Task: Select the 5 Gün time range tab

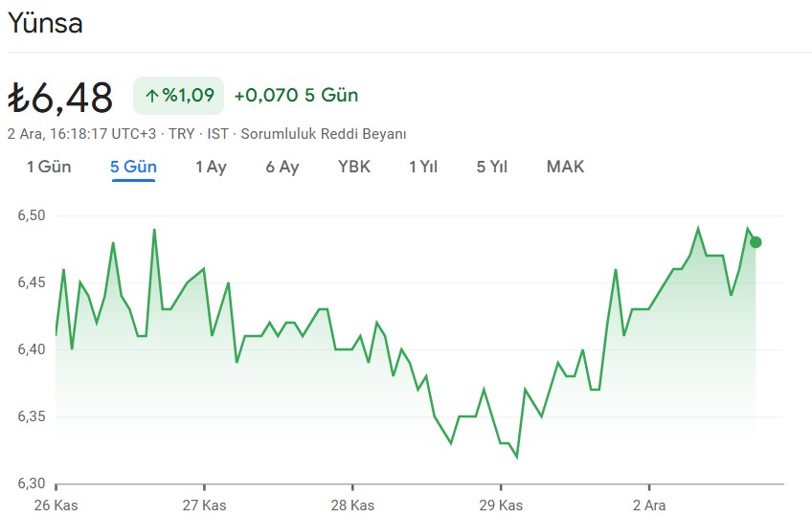Action: coord(134,167)
